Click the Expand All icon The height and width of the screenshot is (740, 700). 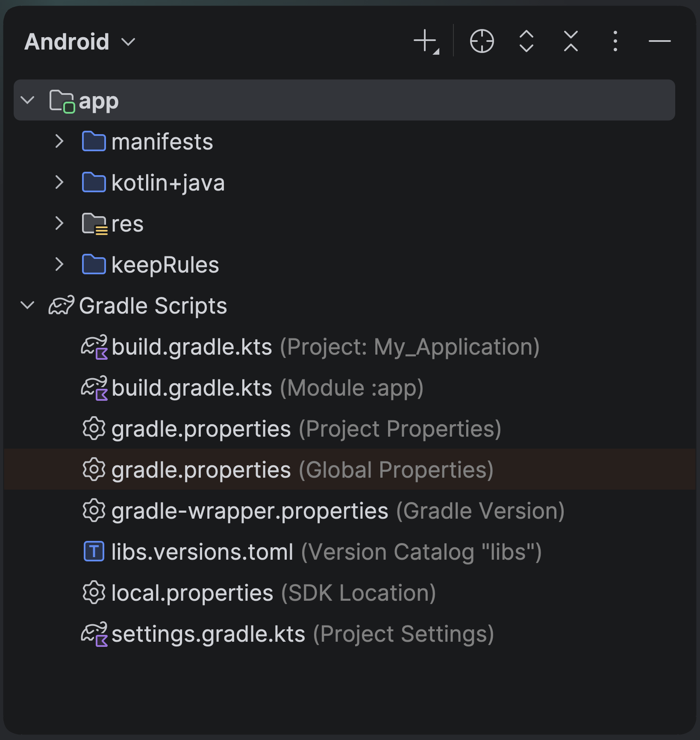(526, 41)
